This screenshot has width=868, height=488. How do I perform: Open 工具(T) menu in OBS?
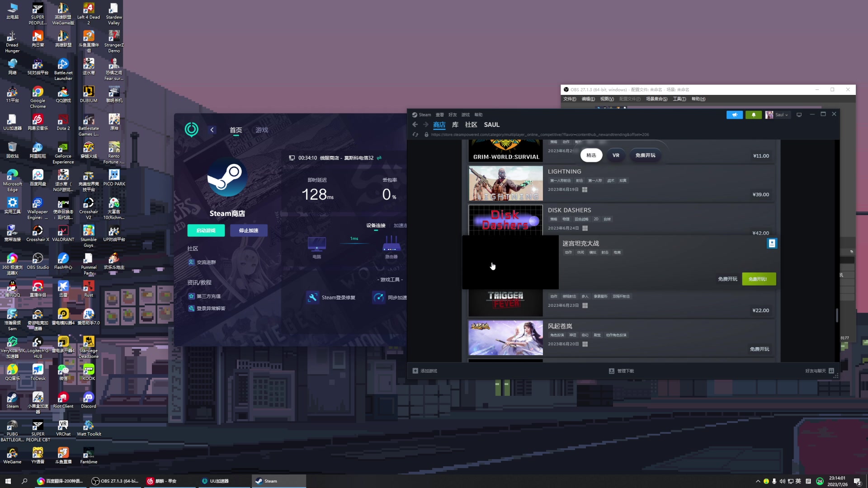coord(679,99)
